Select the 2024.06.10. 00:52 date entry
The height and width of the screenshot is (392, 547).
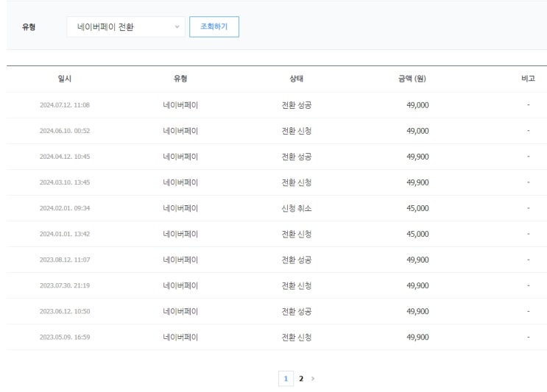[65, 131]
